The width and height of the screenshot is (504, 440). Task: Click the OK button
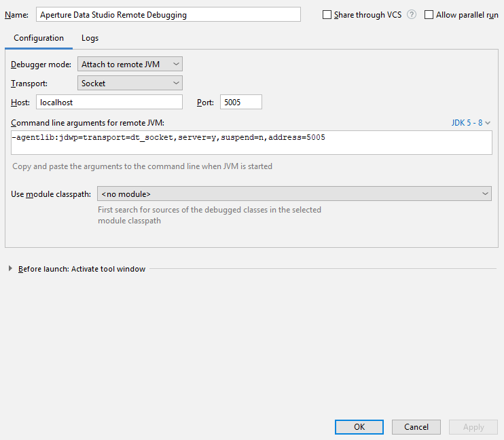pyautogui.click(x=359, y=427)
